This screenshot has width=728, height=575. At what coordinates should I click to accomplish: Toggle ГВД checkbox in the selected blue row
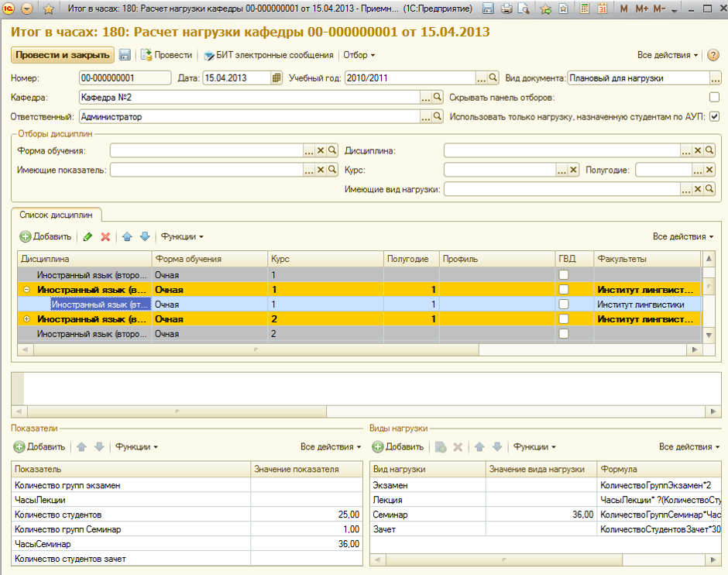[564, 305]
